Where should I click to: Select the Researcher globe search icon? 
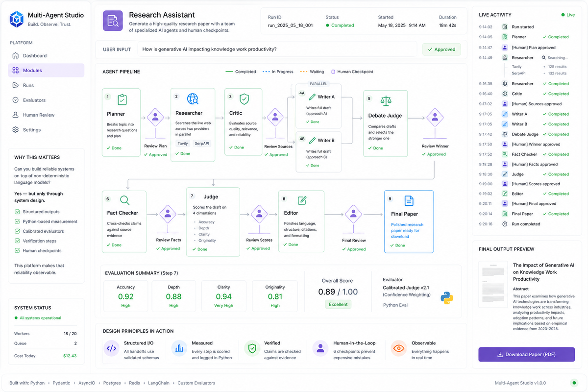[193, 99]
